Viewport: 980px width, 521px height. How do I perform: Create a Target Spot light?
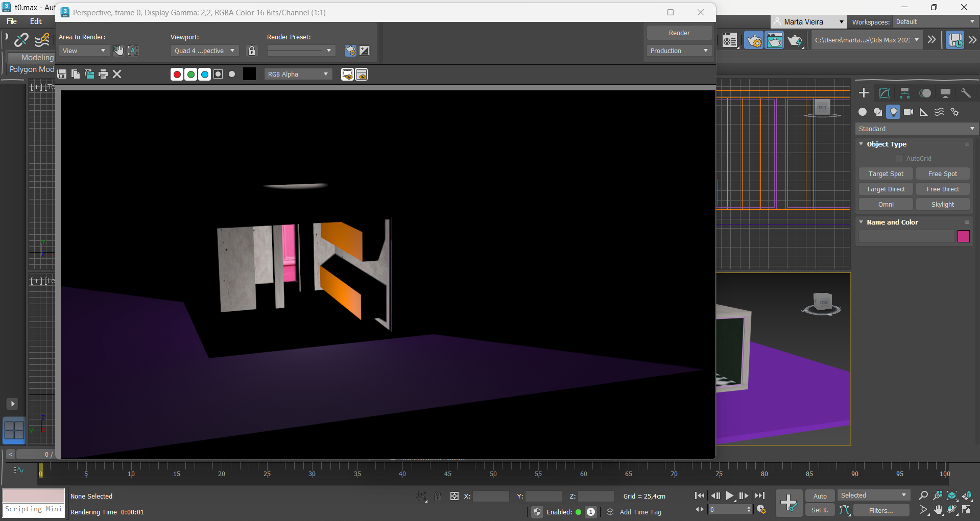pos(886,174)
